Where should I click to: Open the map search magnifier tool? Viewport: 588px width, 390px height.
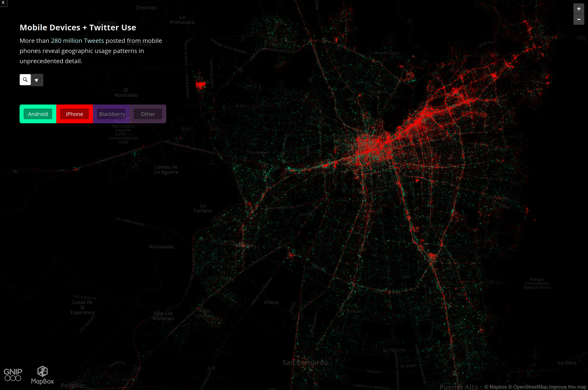coord(25,80)
